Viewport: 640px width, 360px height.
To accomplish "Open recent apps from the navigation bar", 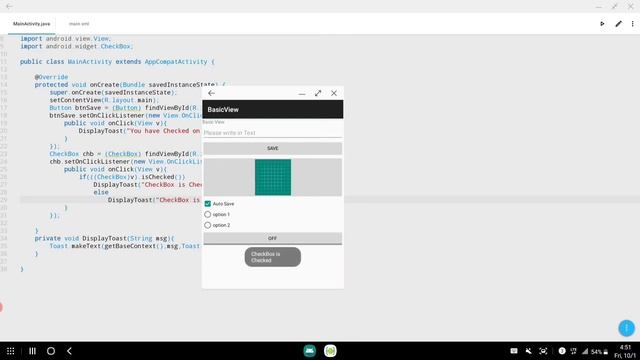I will 32,351.
